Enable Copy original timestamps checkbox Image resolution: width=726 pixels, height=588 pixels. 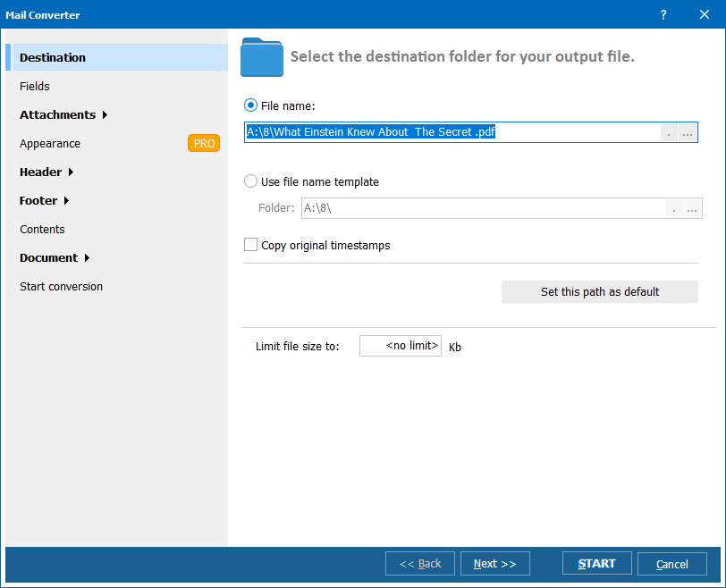tap(251, 245)
